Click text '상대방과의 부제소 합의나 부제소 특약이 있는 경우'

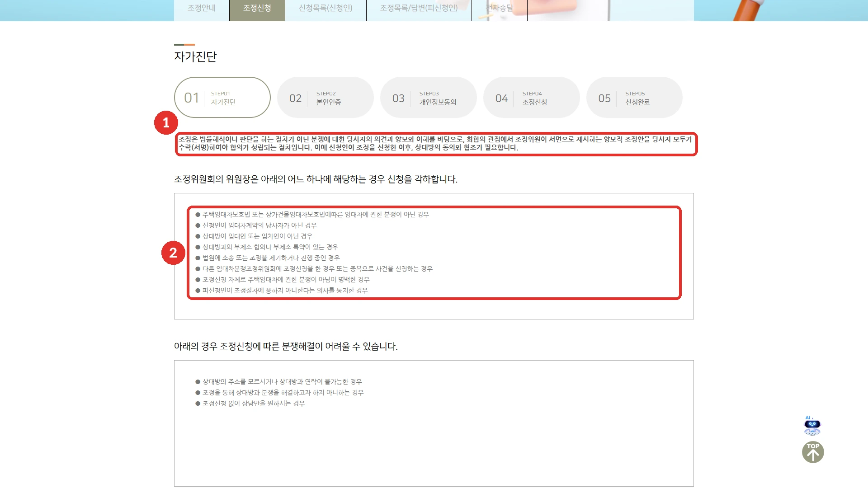tap(270, 247)
